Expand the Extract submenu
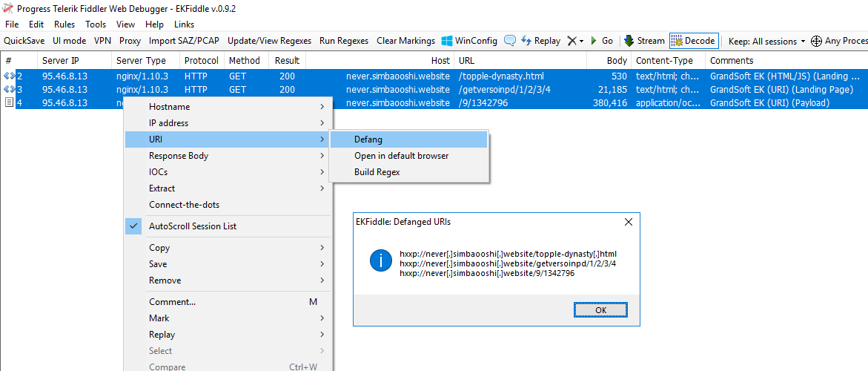The width and height of the screenshot is (868, 371). click(x=228, y=188)
